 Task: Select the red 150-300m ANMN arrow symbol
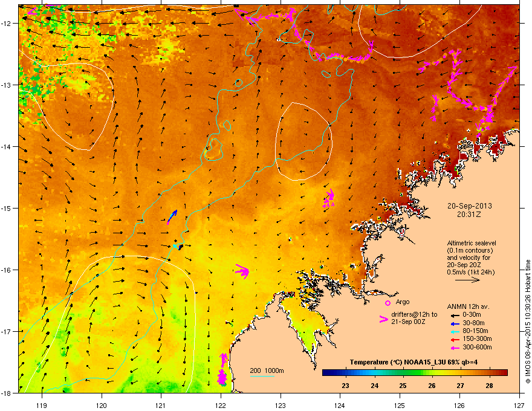click(455, 340)
